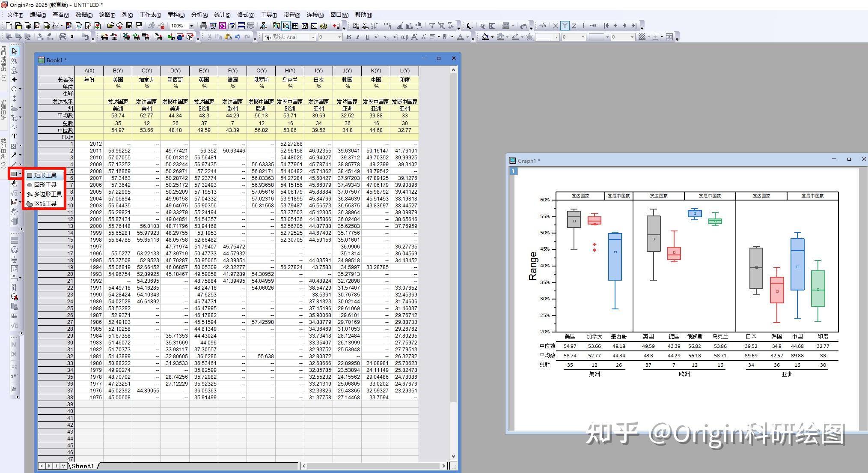Click the line color pencil button
This screenshot has width=868, height=473.
pyautogui.click(x=515, y=37)
